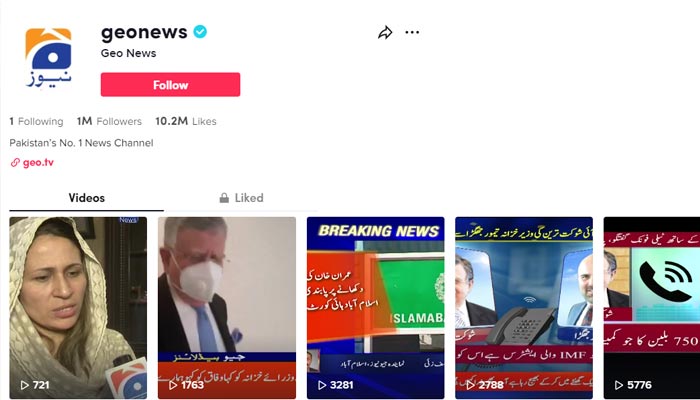Open the video of woman in headscarf
This screenshot has height=400, width=700.
pyautogui.click(x=78, y=308)
